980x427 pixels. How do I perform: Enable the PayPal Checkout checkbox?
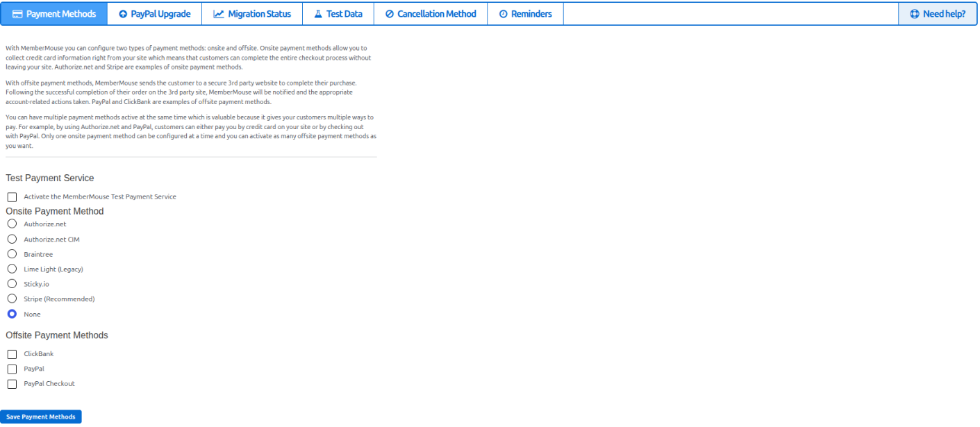(x=12, y=384)
